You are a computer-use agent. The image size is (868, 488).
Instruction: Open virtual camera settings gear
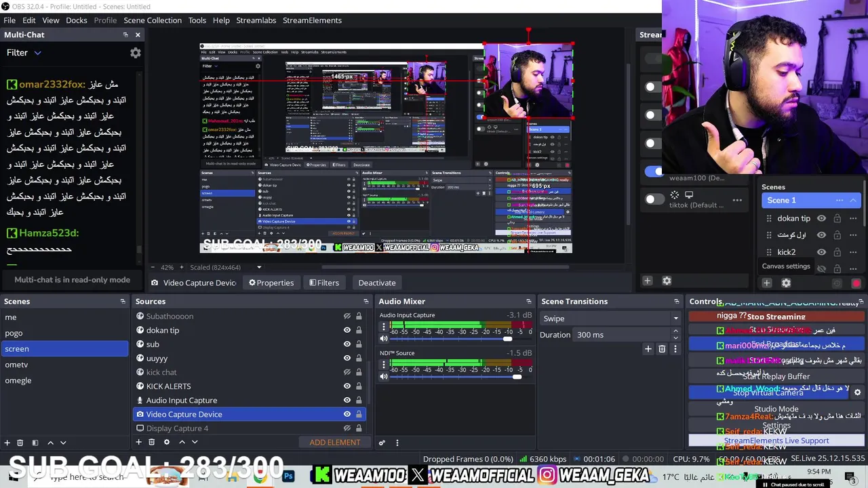tap(857, 392)
